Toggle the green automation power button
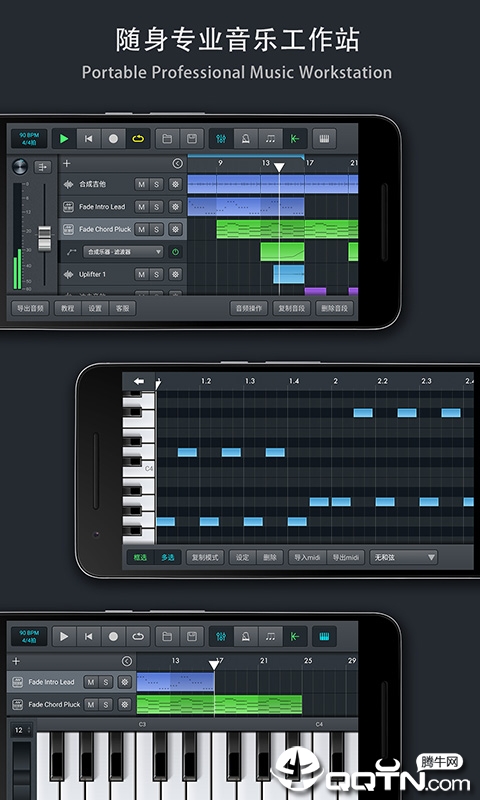Screen dimensions: 480x800 [x=175, y=252]
